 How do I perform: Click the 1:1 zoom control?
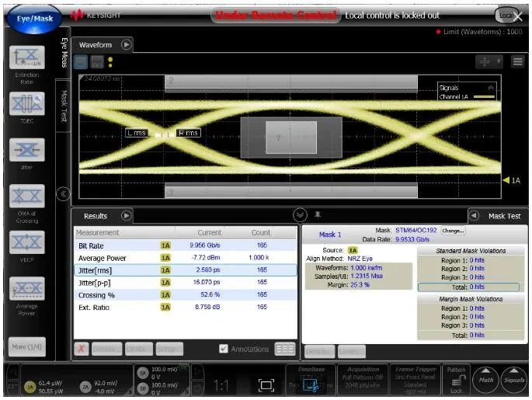point(221,385)
